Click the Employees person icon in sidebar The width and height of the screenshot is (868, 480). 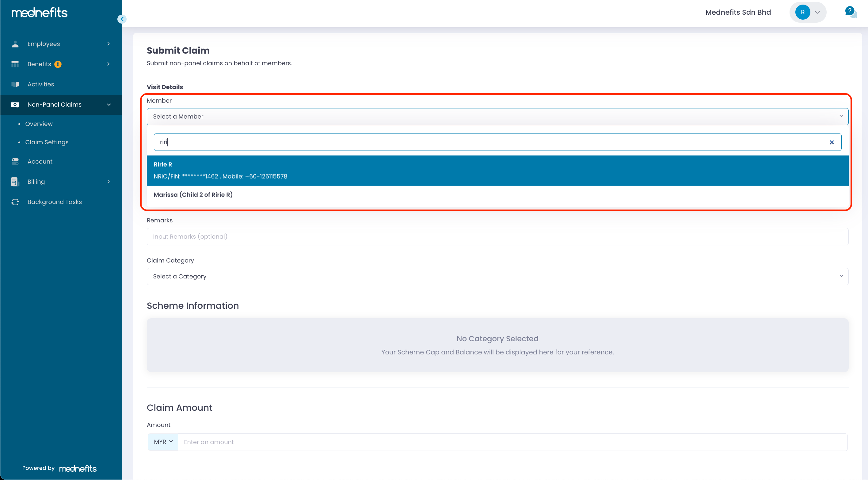tap(15, 44)
